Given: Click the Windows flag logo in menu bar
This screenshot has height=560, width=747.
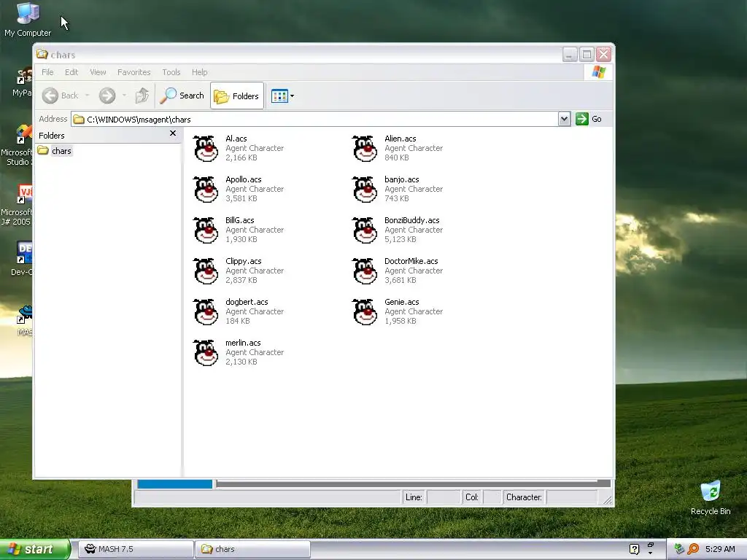Looking at the screenshot, I should [598, 72].
